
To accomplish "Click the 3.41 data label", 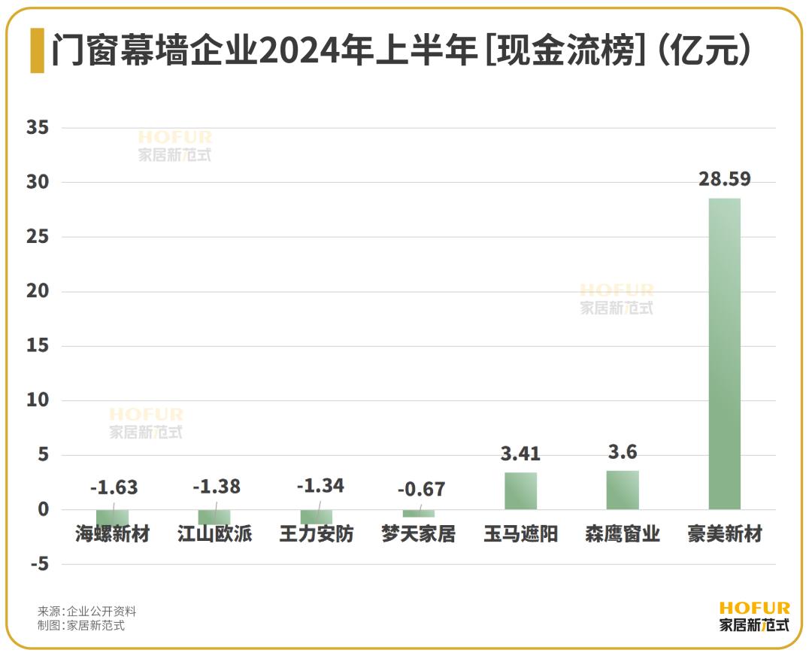I will [520, 454].
